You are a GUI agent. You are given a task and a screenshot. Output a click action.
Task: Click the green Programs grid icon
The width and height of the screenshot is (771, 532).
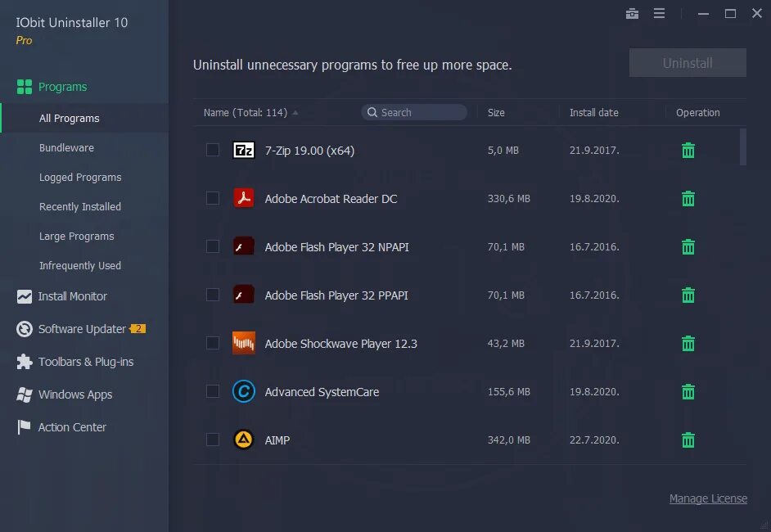tap(24, 87)
